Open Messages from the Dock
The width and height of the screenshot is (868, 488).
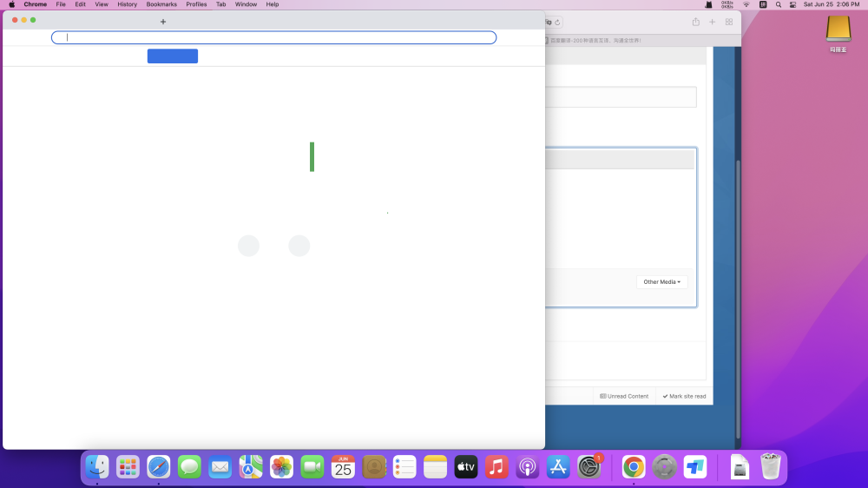189,467
